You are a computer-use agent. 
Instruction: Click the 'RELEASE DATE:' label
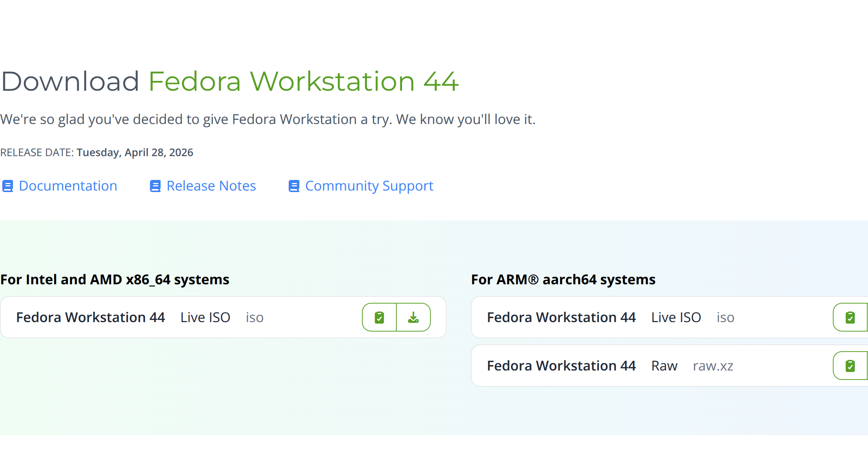click(37, 152)
